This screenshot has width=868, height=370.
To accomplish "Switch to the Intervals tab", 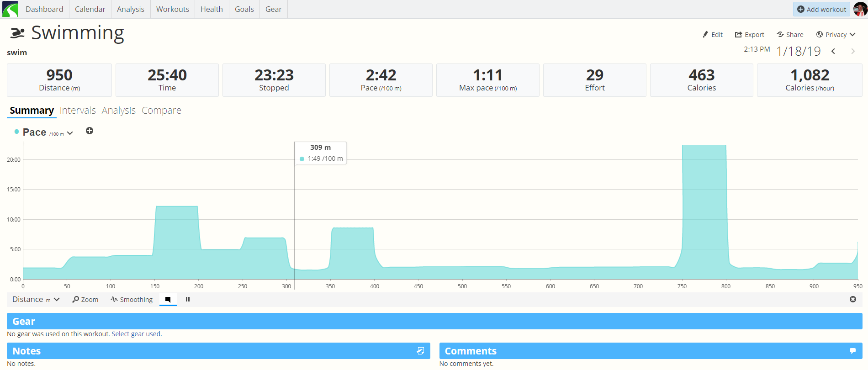I will coord(78,111).
